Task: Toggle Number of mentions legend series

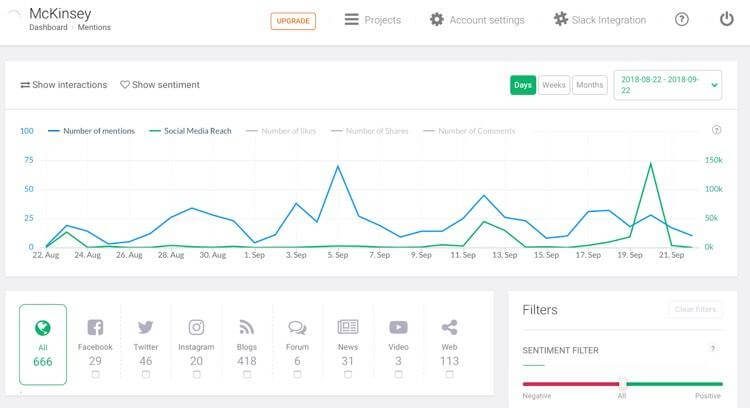Action: [92, 131]
